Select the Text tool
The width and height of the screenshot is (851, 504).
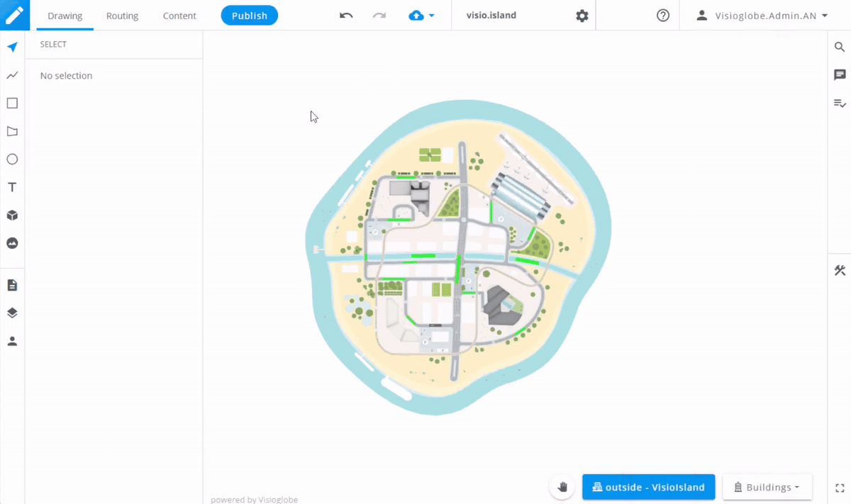click(12, 187)
